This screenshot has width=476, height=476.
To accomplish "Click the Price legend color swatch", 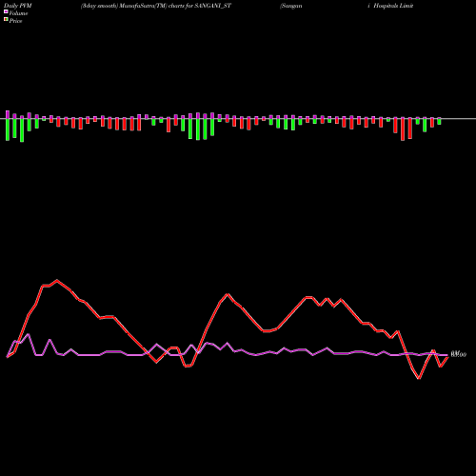I will 6,19.
